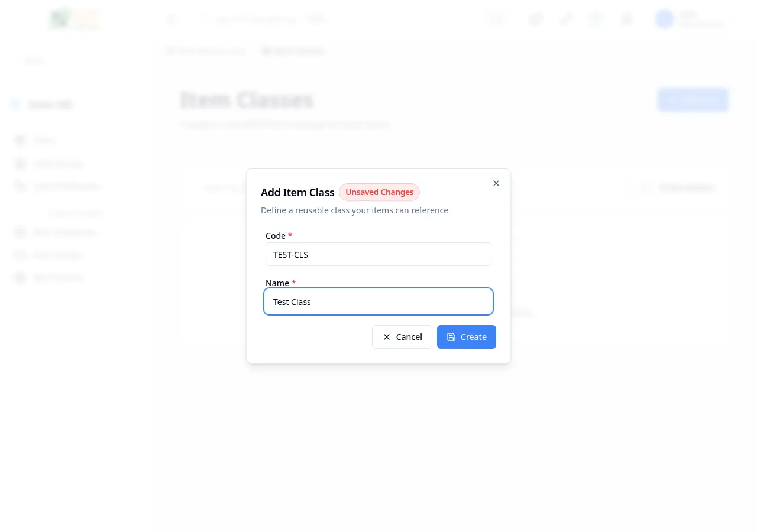Click the pencil edit icon in the header
Image resolution: width=757 pixels, height=532 pixels.
click(566, 19)
